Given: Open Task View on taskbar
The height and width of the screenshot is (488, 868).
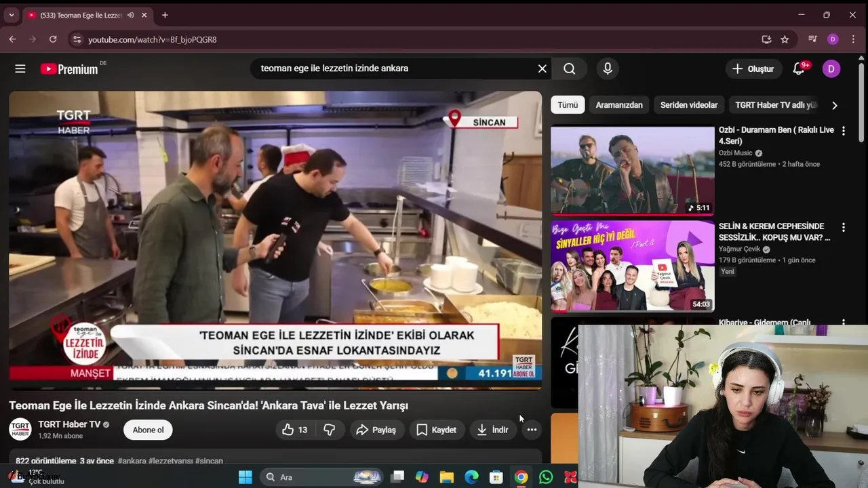Looking at the screenshot, I should [x=397, y=477].
